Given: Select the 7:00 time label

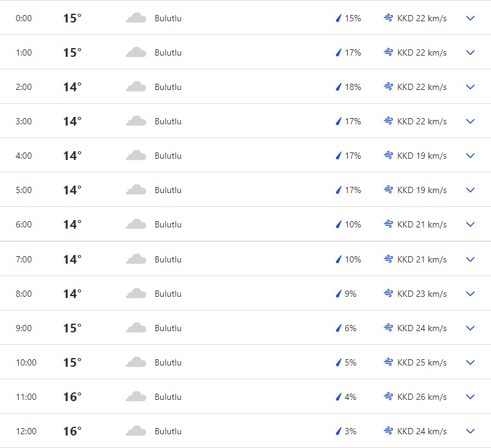Looking at the screenshot, I should 24,259.
